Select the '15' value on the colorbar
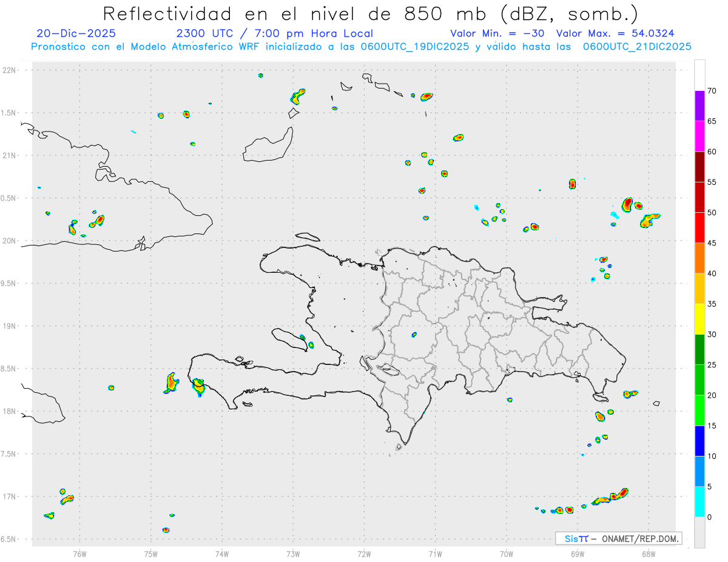Viewport: 728px width, 562px height. click(x=712, y=426)
